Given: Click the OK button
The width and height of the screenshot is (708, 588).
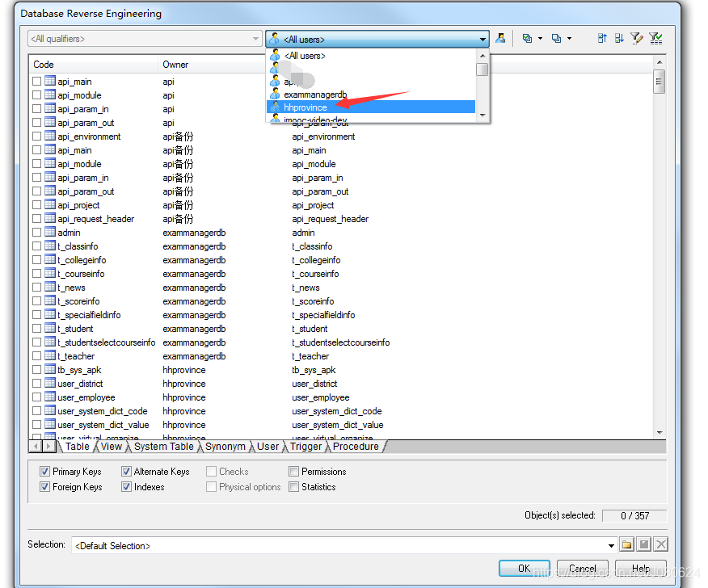Looking at the screenshot, I should point(525,568).
